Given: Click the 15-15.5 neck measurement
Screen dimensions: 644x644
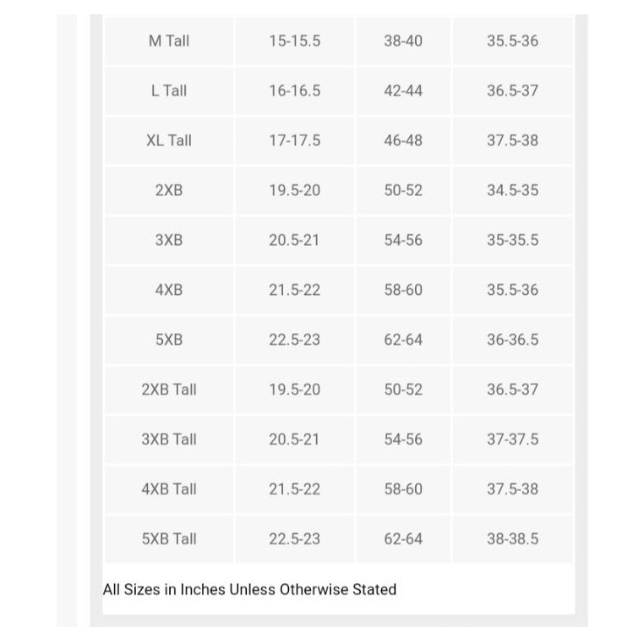Looking at the screenshot, I should (x=295, y=41).
